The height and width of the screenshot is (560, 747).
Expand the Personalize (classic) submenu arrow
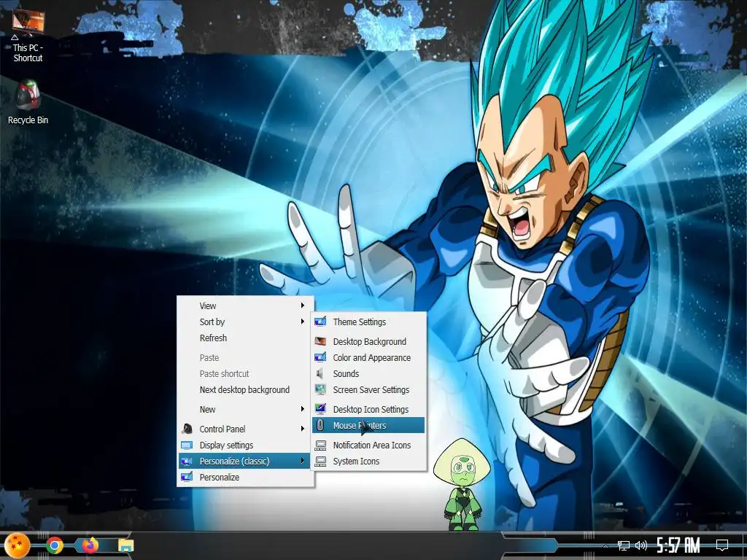coord(303,461)
